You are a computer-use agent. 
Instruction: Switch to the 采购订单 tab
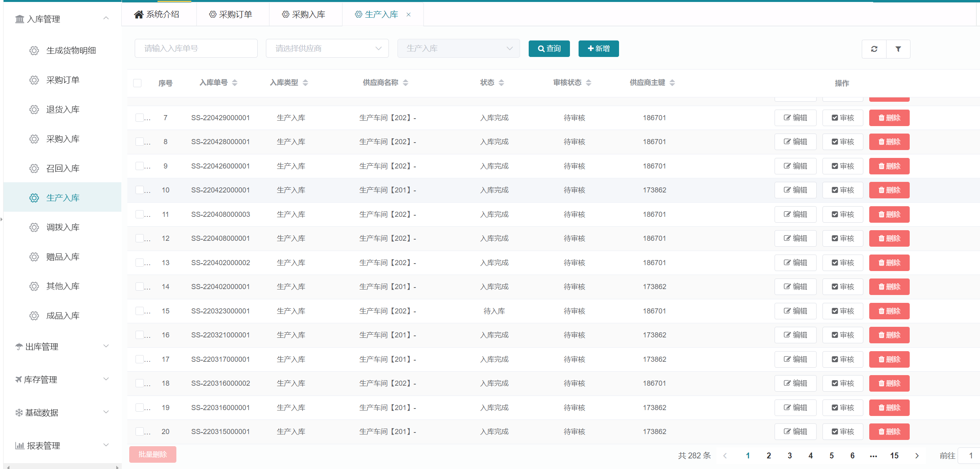[233, 15]
